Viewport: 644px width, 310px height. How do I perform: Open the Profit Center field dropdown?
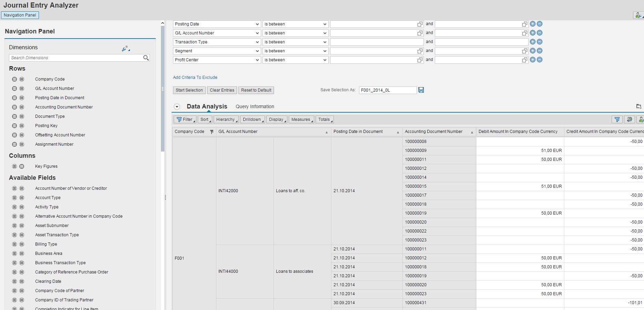(x=257, y=60)
